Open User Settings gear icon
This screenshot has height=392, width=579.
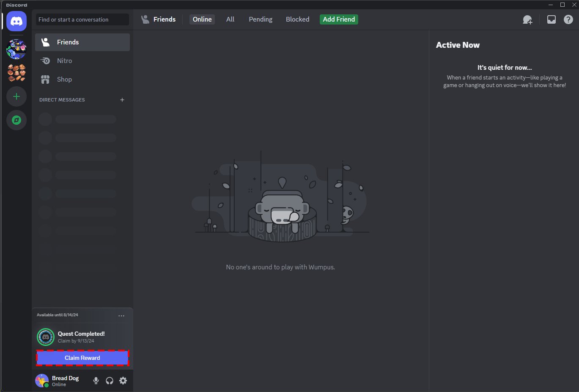tap(123, 381)
